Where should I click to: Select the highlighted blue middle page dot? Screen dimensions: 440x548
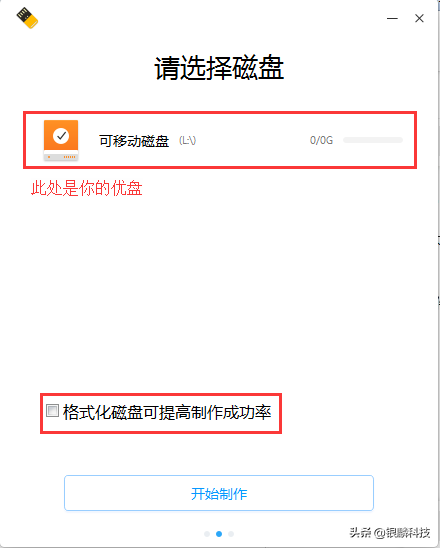(219, 534)
